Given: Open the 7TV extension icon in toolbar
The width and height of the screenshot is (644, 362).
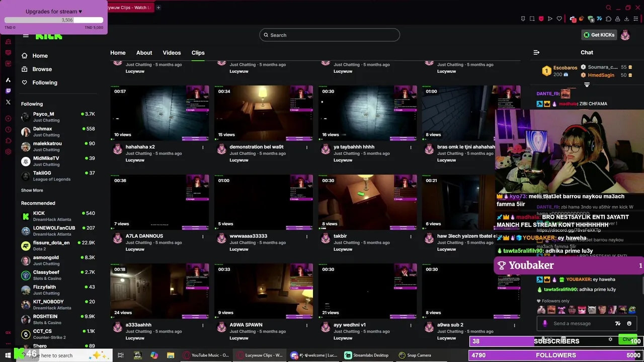Looking at the screenshot, I should (600, 19).
